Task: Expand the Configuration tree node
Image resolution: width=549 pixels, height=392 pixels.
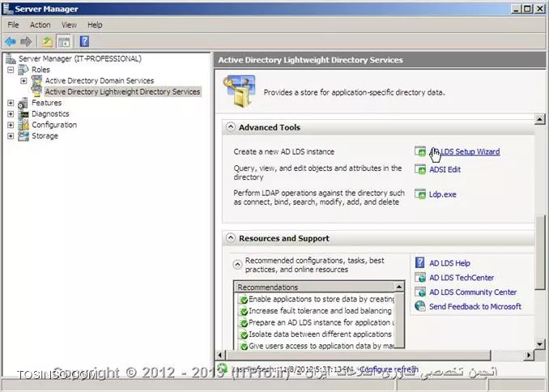Action: [11, 125]
